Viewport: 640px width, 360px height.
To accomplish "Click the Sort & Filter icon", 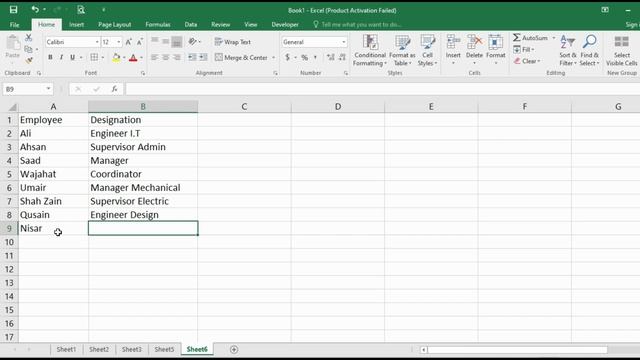I will coord(567,42).
